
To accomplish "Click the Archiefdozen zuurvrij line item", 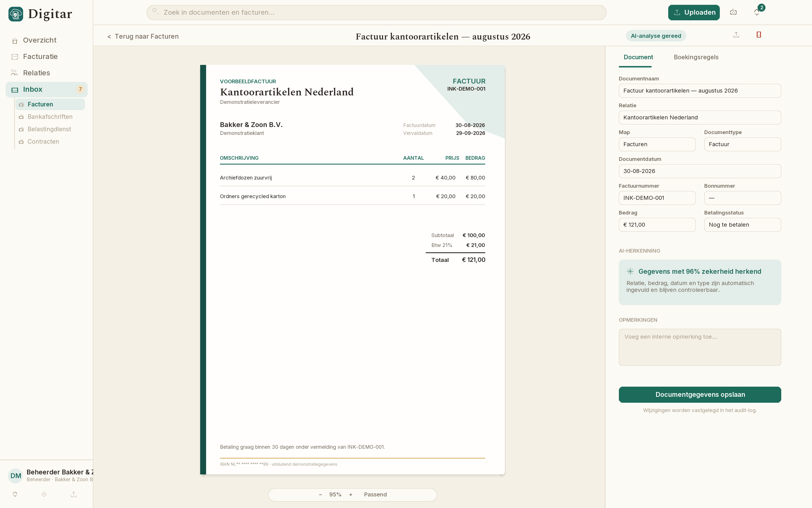I will coord(352,178).
